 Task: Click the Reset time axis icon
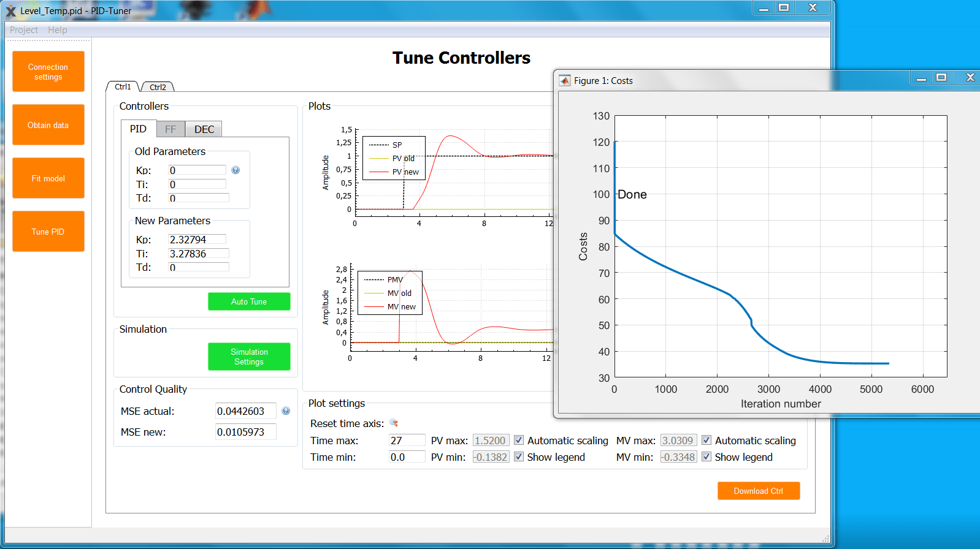point(394,423)
